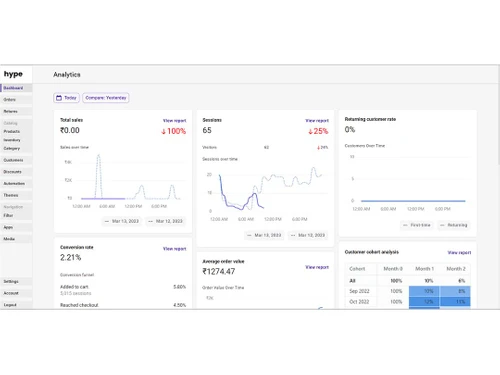
Task: Toggle Mar 13, 2023 legend in Total sales
Action: 122,221
